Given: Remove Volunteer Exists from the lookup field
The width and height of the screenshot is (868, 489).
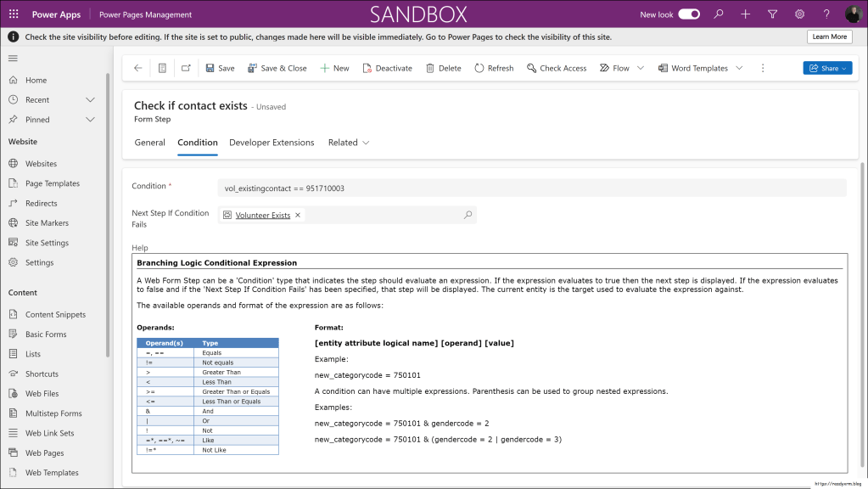Looking at the screenshot, I should [x=298, y=216].
